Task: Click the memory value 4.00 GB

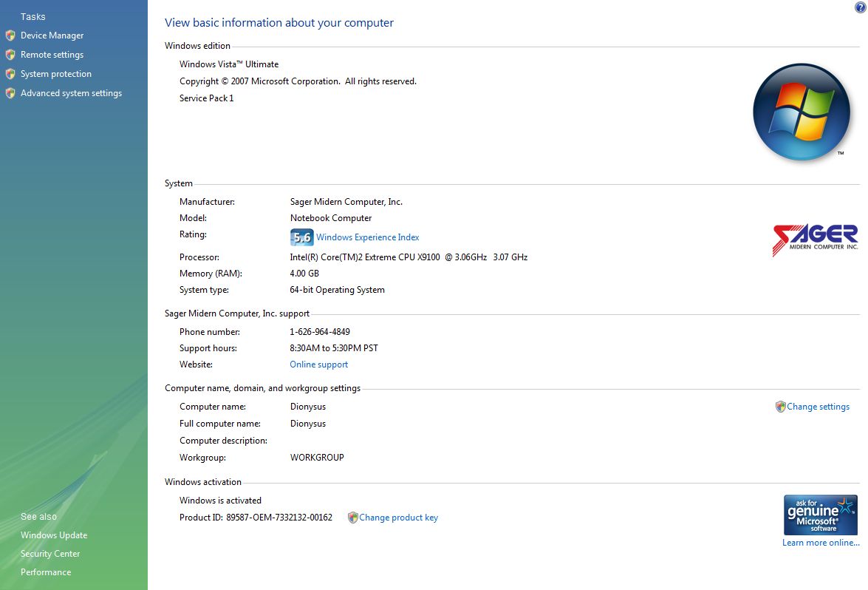Action: tap(304, 274)
